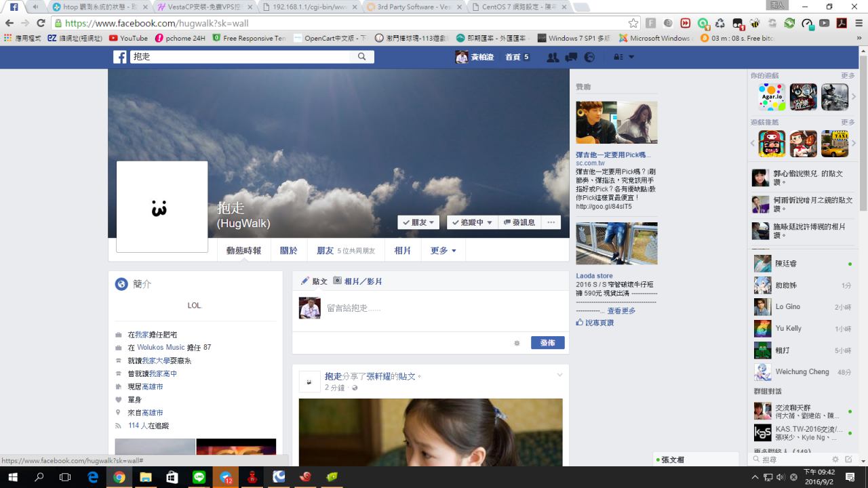Viewport: 868px width, 488px height.
Task: Open the Windows action center icon
Action: (x=850, y=477)
